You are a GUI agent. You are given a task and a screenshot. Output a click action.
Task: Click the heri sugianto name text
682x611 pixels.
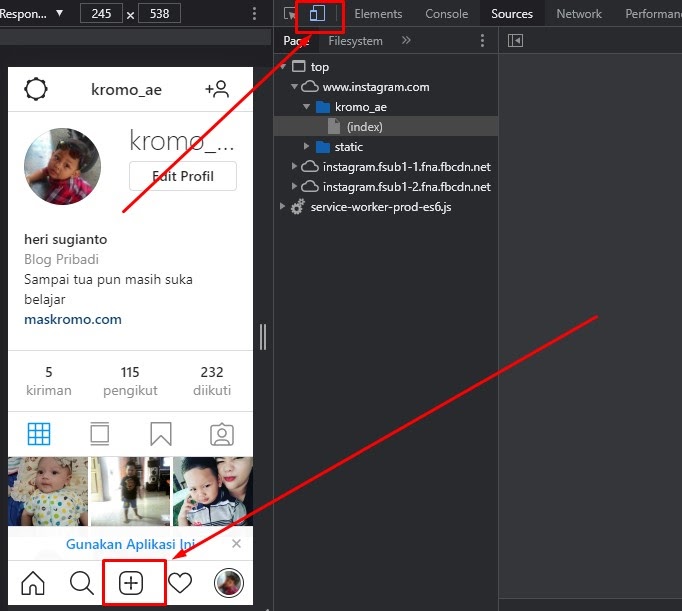click(65, 239)
